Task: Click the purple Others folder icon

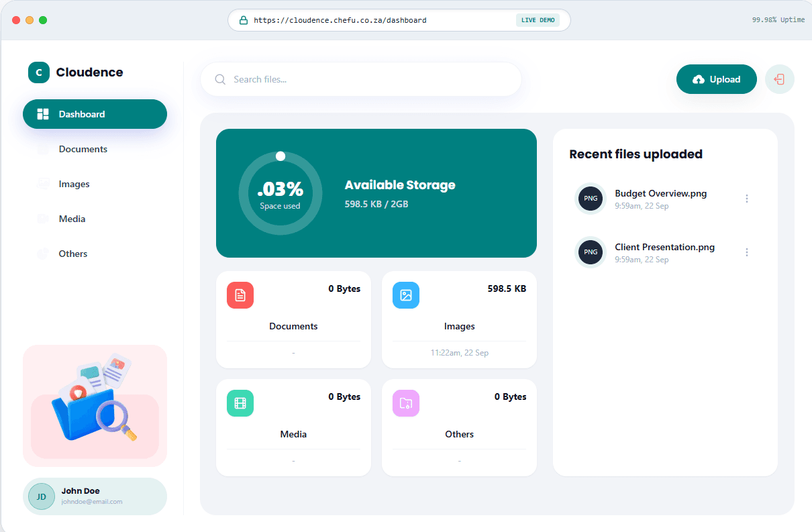Action: coord(406,403)
